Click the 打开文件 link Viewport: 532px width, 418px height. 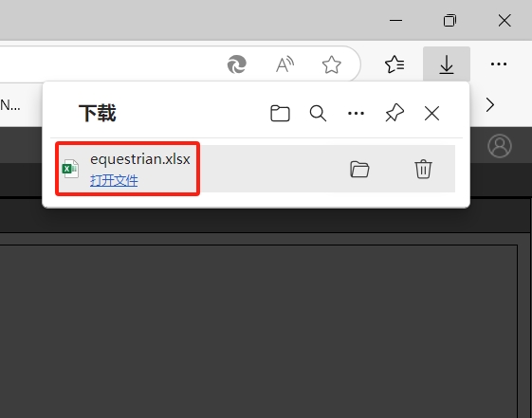114,180
